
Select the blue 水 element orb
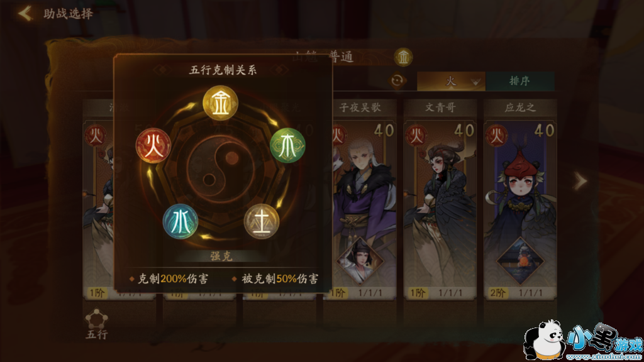[x=180, y=222]
